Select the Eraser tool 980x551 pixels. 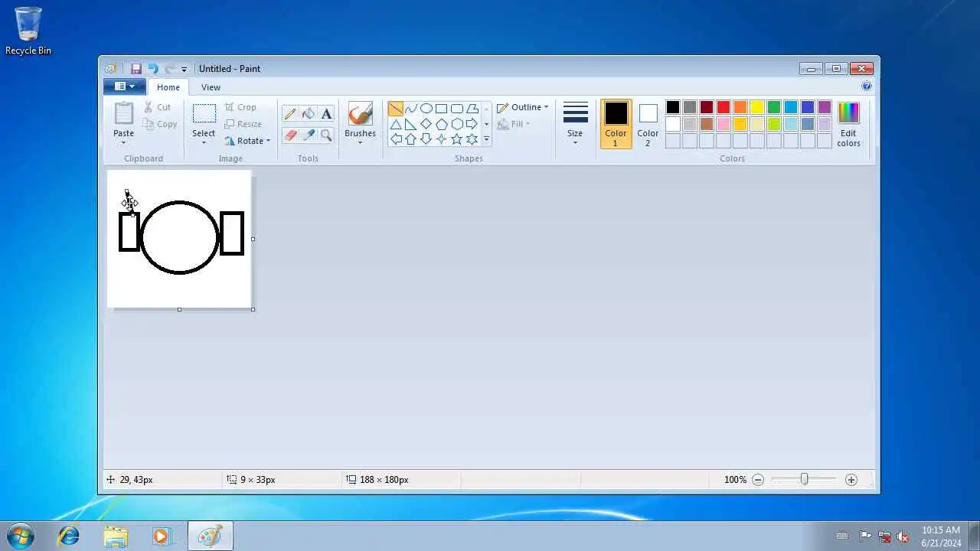click(290, 135)
